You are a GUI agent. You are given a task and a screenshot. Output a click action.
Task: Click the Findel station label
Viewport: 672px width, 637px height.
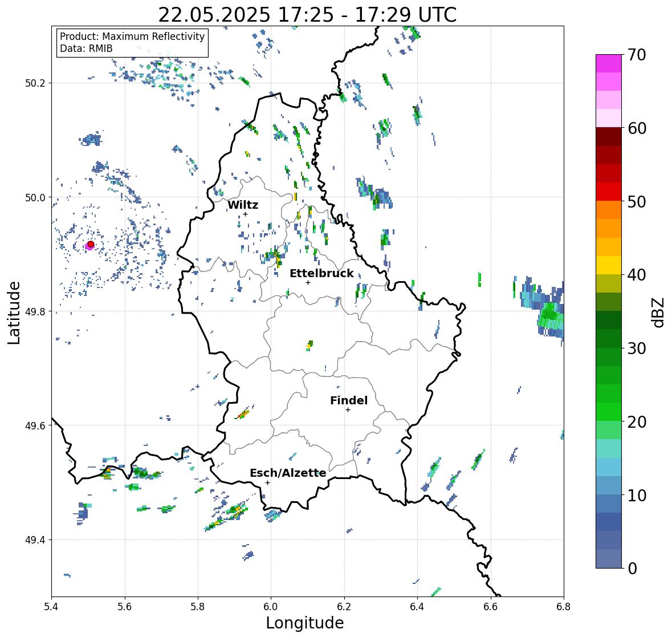pos(348,400)
